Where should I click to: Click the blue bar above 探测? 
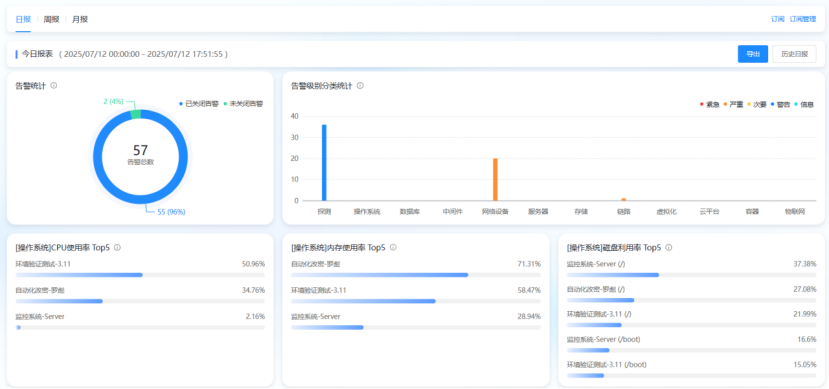coord(324,163)
